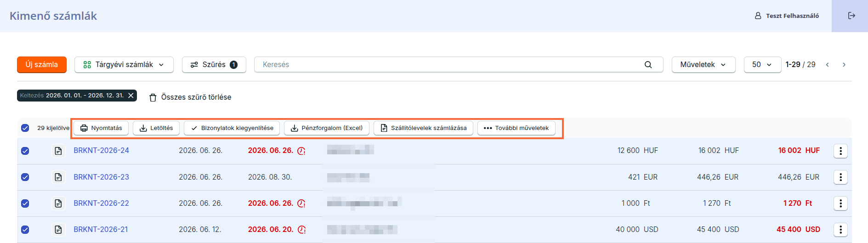Open the Szűrés filter panel
The width and height of the screenshot is (868, 243).
coord(214,65)
